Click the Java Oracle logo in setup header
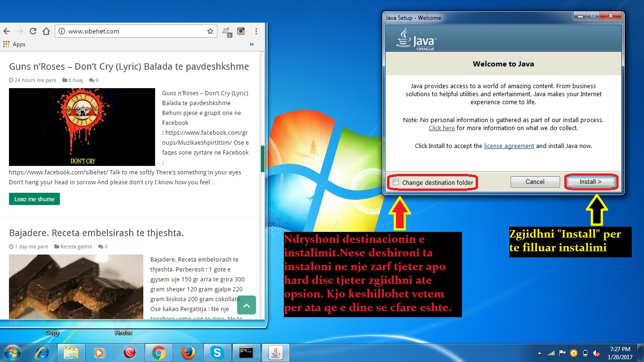This screenshot has height=362, width=644. click(416, 39)
